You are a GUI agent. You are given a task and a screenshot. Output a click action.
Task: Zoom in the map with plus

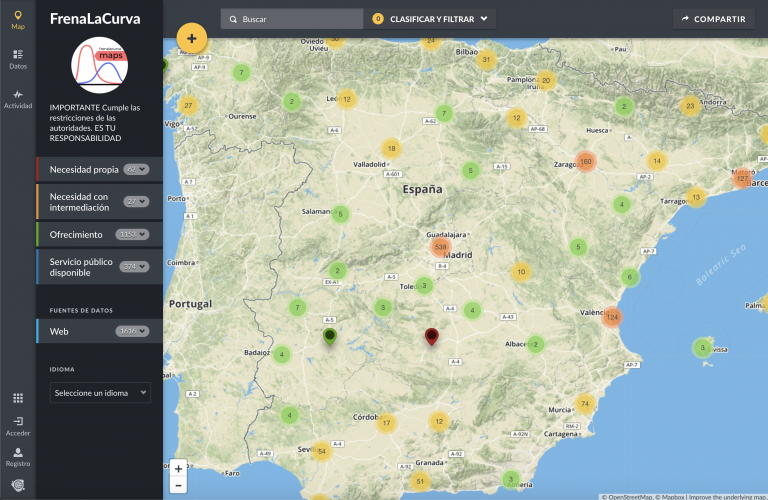pyautogui.click(x=178, y=468)
